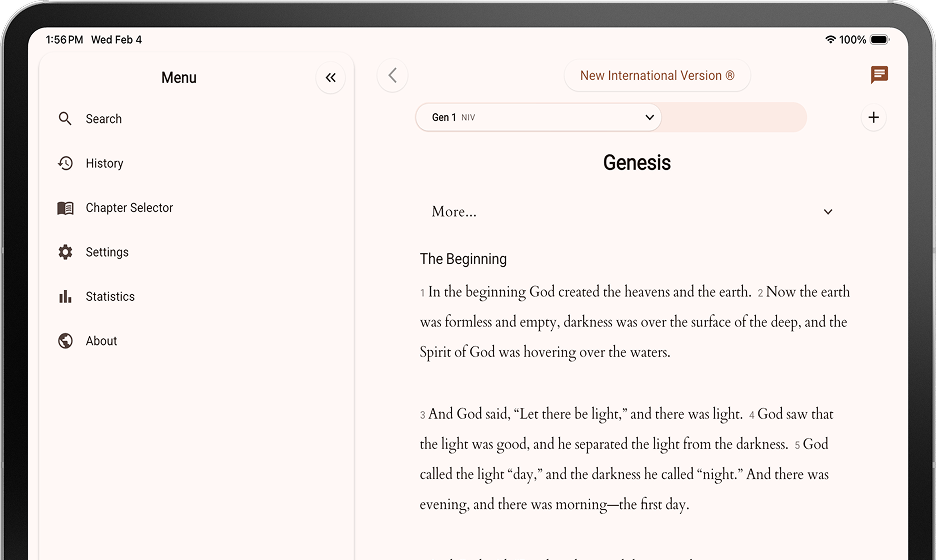Go back with the left arrow button

tap(392, 76)
